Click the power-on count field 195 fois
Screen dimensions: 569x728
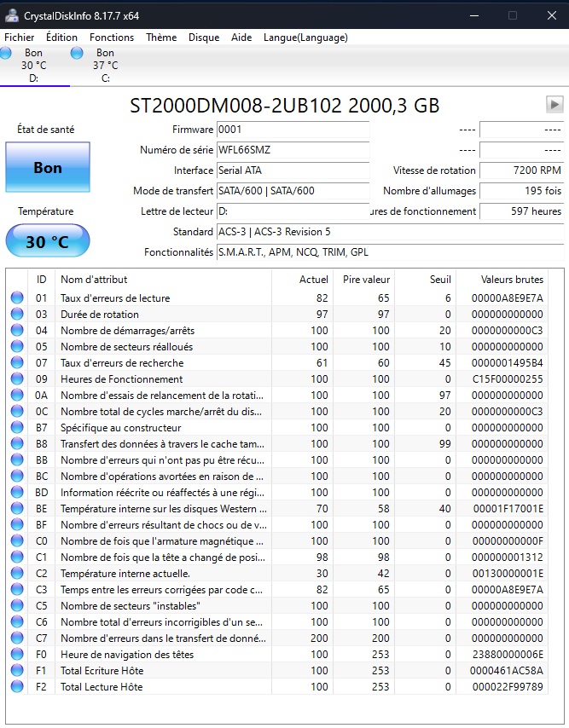[521, 191]
